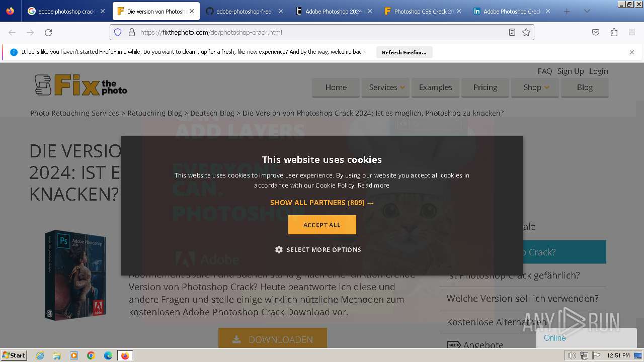Open Microsoft Edge from the taskbar
Screen dimensions: 644x362
[x=108, y=355]
